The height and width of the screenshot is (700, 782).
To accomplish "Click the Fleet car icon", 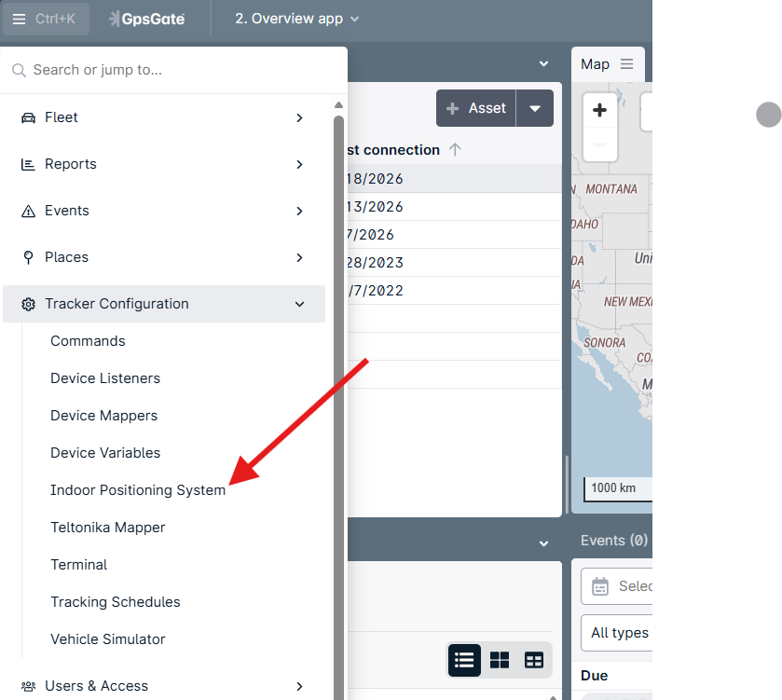I will tap(28, 117).
